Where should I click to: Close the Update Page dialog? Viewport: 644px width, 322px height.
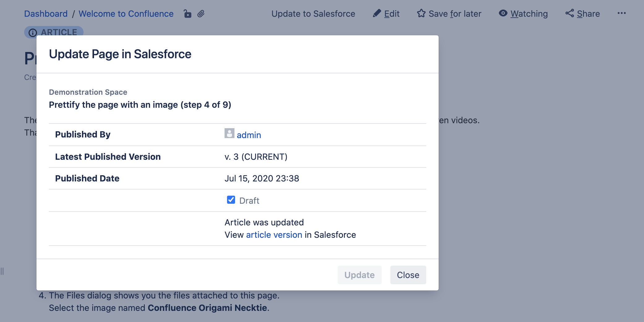[408, 275]
